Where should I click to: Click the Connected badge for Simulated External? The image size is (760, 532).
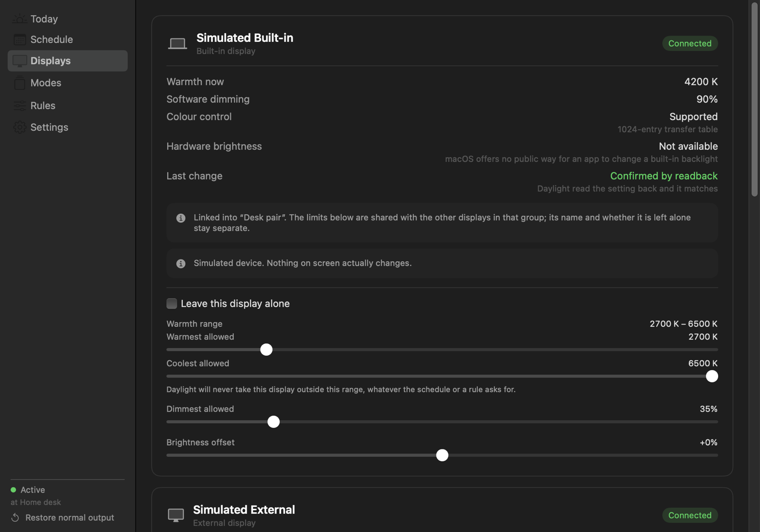[x=690, y=515]
